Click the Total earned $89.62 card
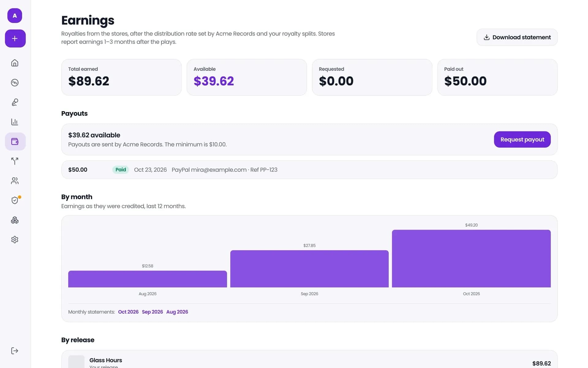Viewport: 588px width, 368px height. pyautogui.click(x=121, y=77)
